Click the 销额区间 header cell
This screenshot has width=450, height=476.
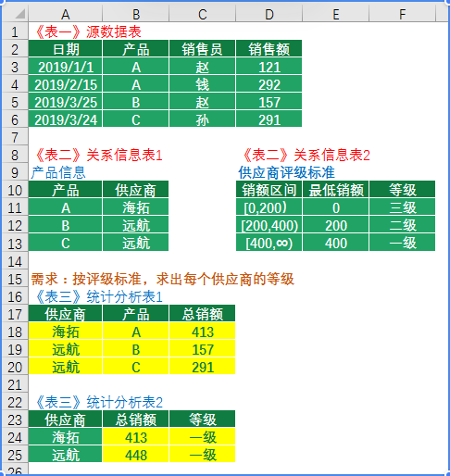click(x=269, y=190)
